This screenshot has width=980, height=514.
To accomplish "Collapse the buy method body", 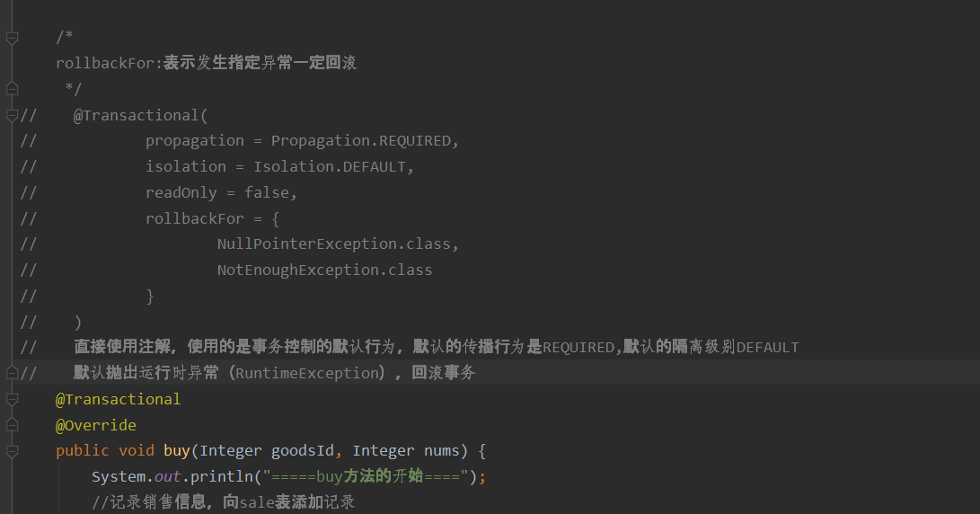I will click(12, 451).
